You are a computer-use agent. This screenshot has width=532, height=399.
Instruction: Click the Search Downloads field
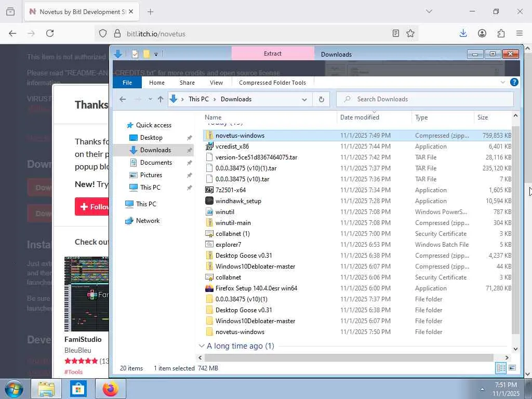click(425, 99)
